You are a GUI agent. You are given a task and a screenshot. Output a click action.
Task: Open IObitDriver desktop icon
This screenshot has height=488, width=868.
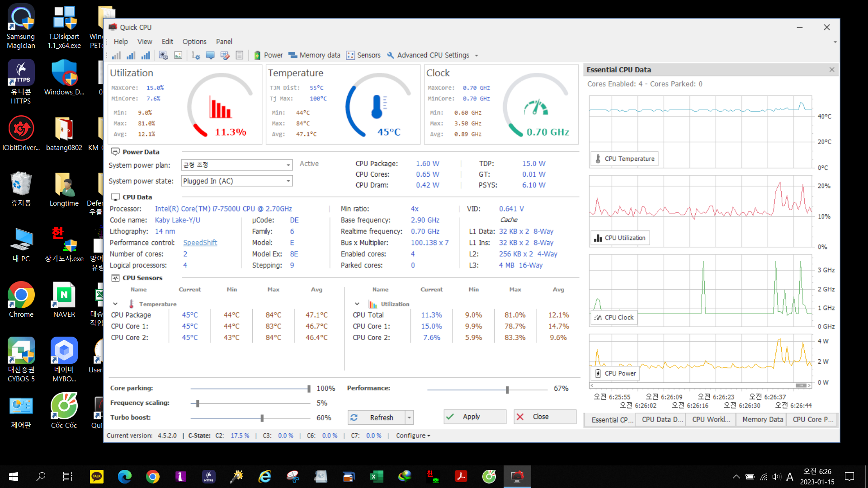click(21, 134)
